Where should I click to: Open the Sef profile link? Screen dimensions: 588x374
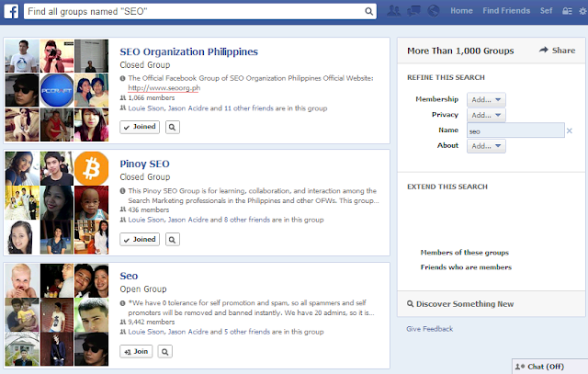[x=546, y=11]
